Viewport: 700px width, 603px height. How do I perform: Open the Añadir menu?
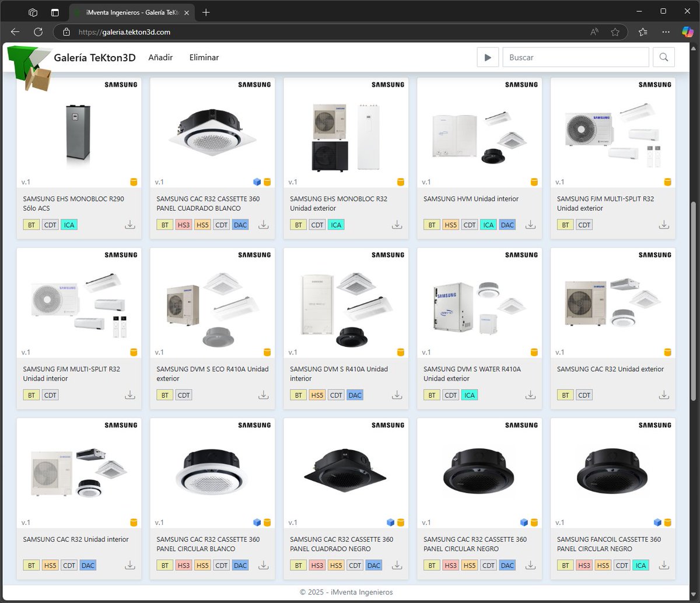160,57
